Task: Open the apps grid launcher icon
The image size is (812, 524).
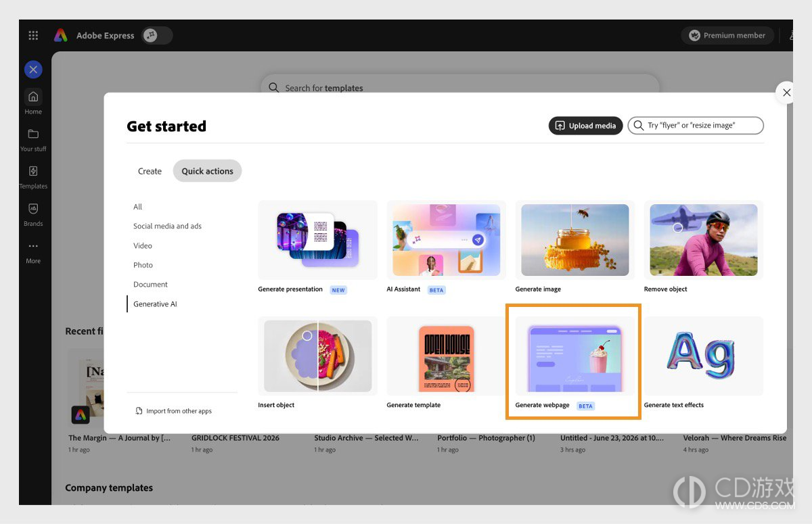Action: tap(33, 36)
